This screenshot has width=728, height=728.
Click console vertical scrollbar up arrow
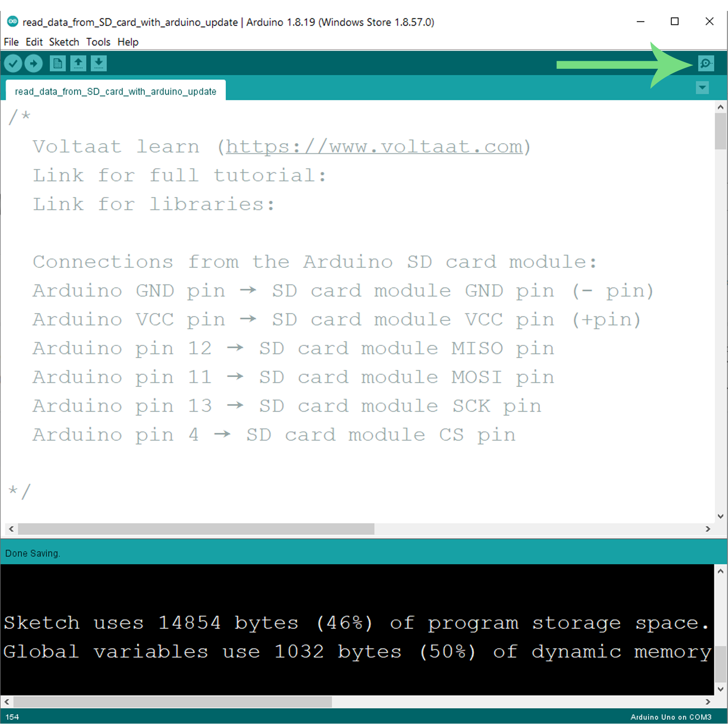(720, 571)
